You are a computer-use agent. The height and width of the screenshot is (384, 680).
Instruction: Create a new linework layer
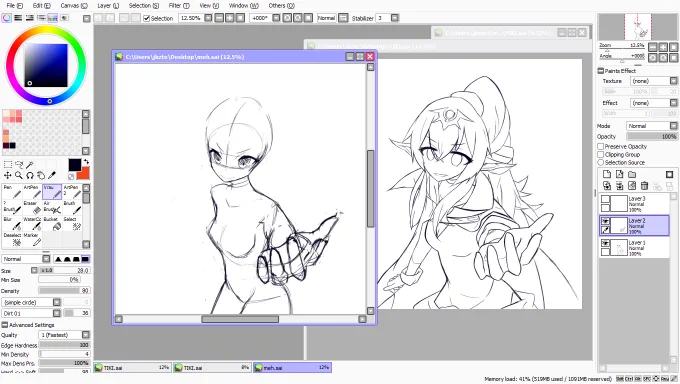tap(619, 174)
